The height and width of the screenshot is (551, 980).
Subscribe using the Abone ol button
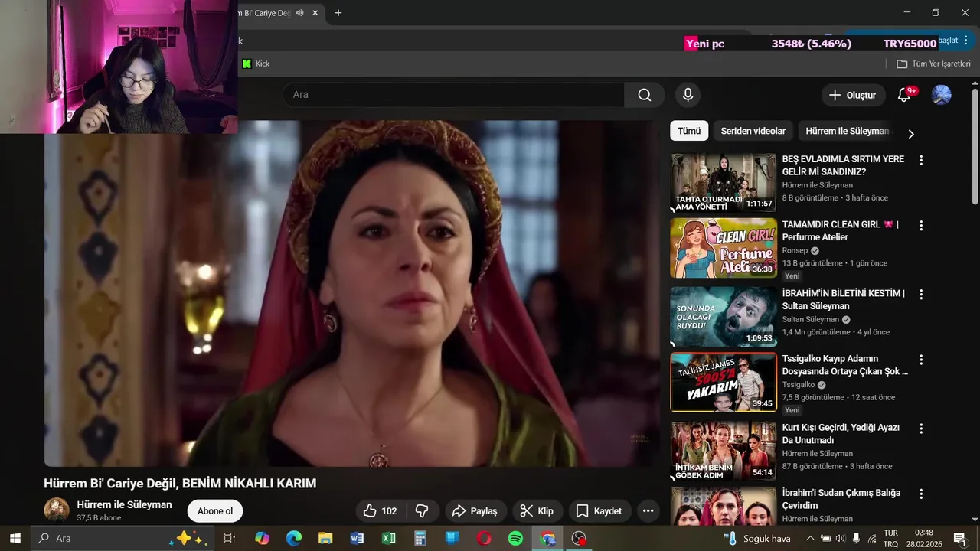[x=215, y=511]
